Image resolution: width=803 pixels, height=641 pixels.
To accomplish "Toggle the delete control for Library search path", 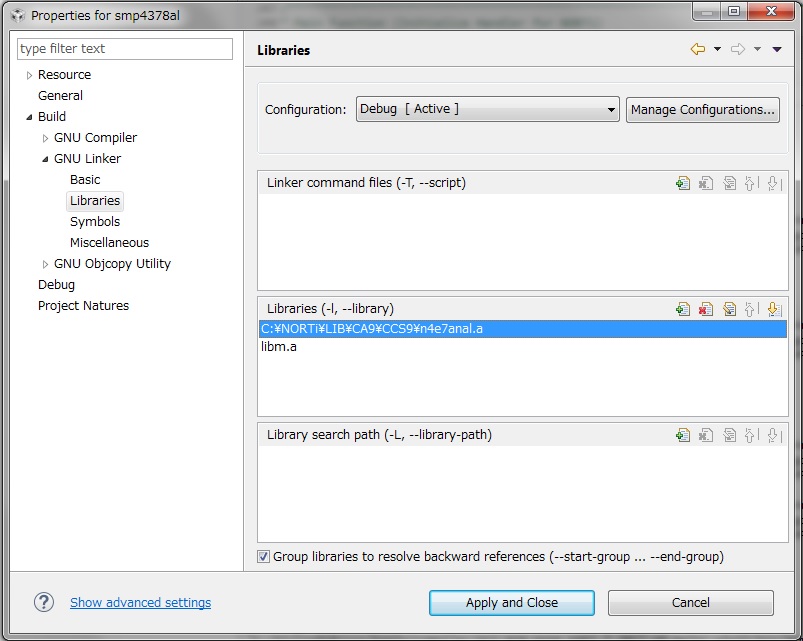I will coord(706,434).
